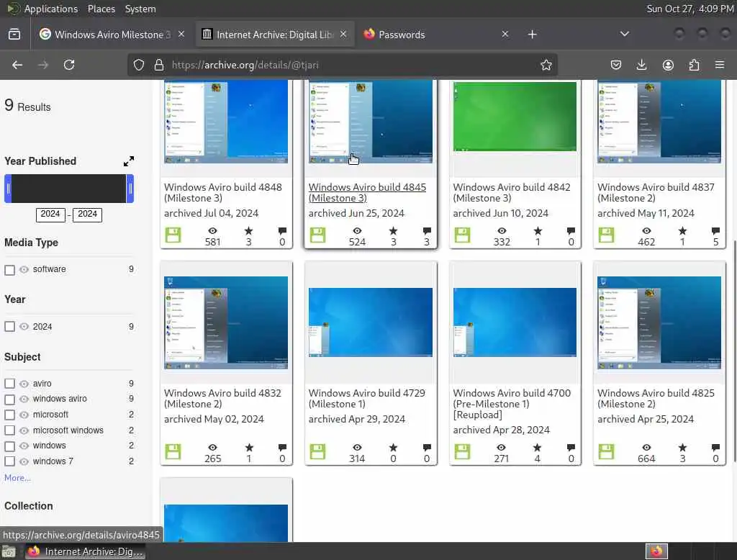
Task: Open the Firefox account icon
Action: click(x=668, y=65)
